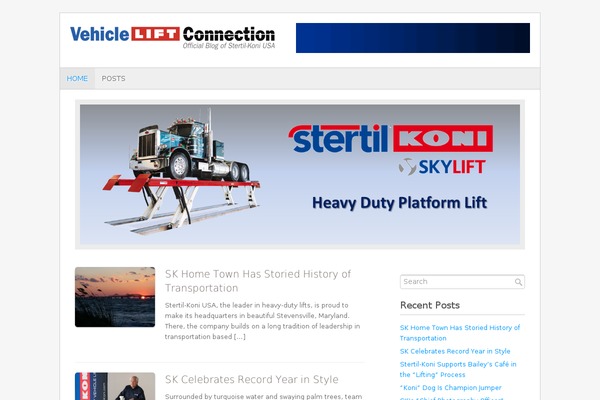Screen dimensions: 600x400
Task: Open recent post SK Home Town Has Storied History
Action: pyautogui.click(x=460, y=333)
